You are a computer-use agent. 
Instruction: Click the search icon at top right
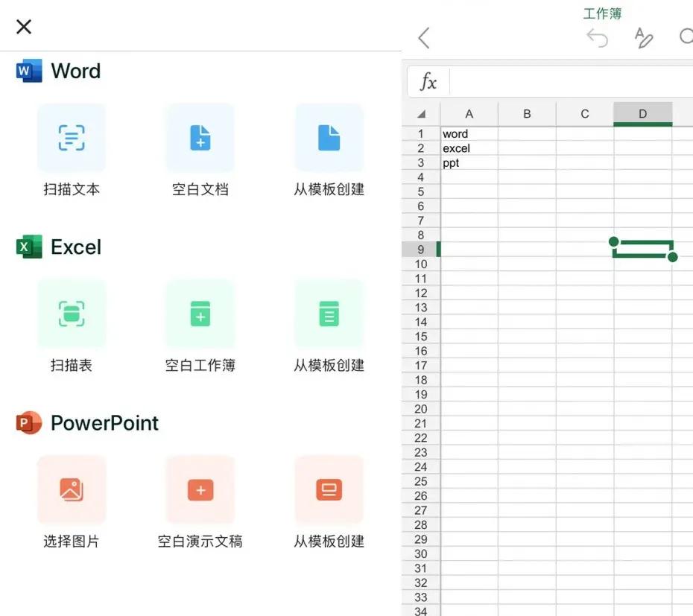point(686,37)
